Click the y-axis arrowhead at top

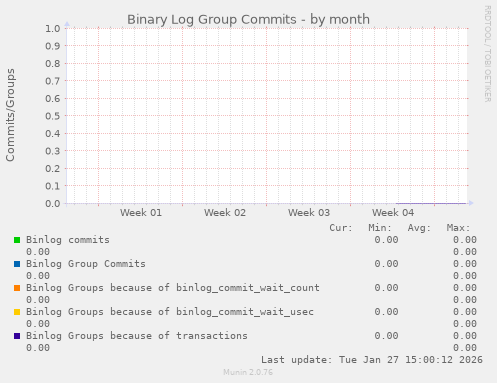click(67, 24)
